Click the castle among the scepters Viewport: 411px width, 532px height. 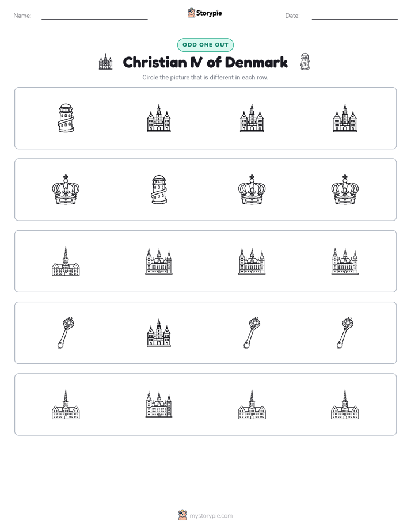tap(159, 333)
